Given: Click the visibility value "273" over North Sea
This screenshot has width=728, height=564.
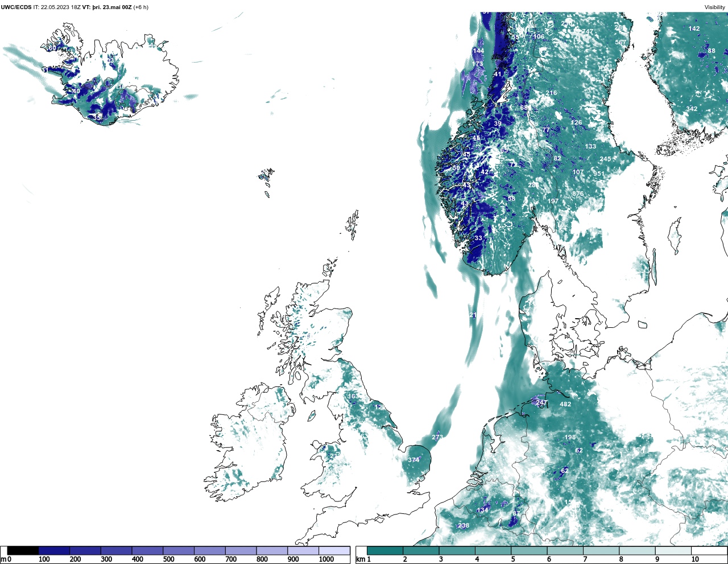Looking at the screenshot, I should pyautogui.click(x=437, y=437).
